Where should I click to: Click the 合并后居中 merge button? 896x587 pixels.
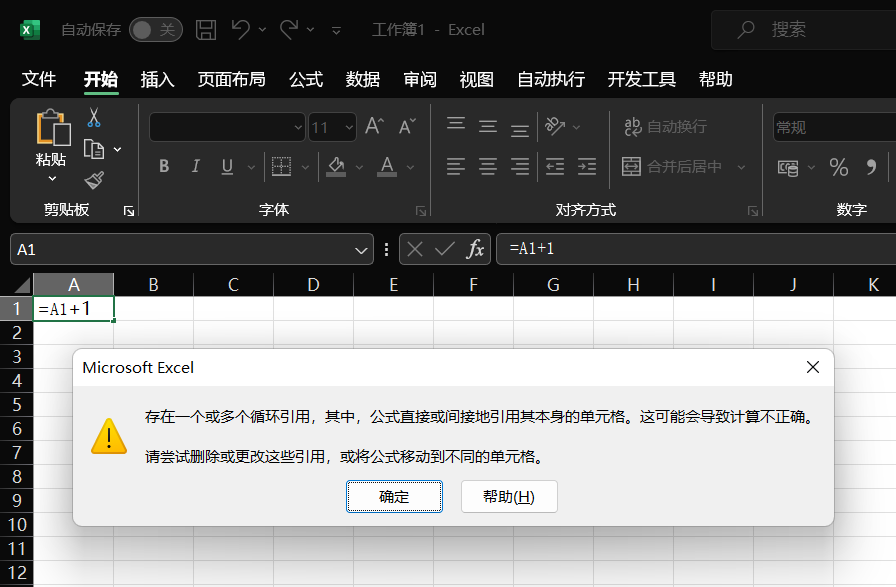(671, 167)
